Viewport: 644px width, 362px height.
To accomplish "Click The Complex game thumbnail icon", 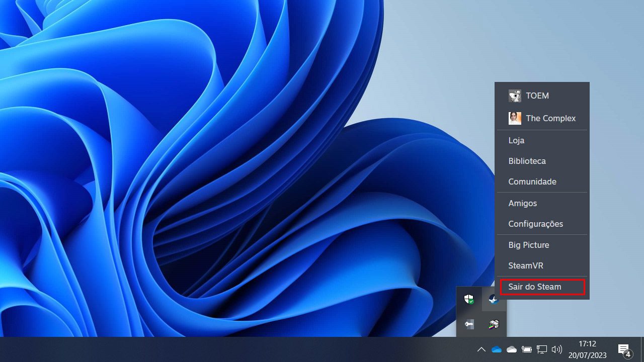I will pos(515,118).
